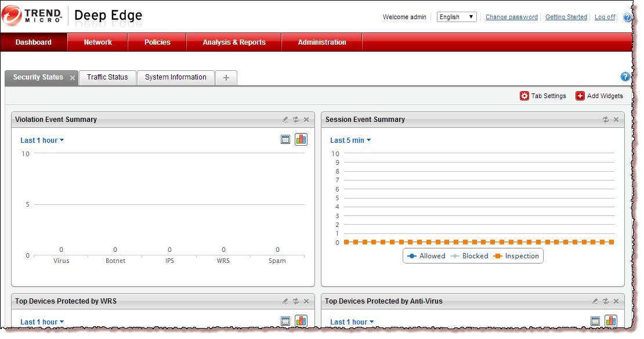Refresh Top Devices Protected by WRS widget
The width and height of the screenshot is (644, 339).
coord(295,301)
